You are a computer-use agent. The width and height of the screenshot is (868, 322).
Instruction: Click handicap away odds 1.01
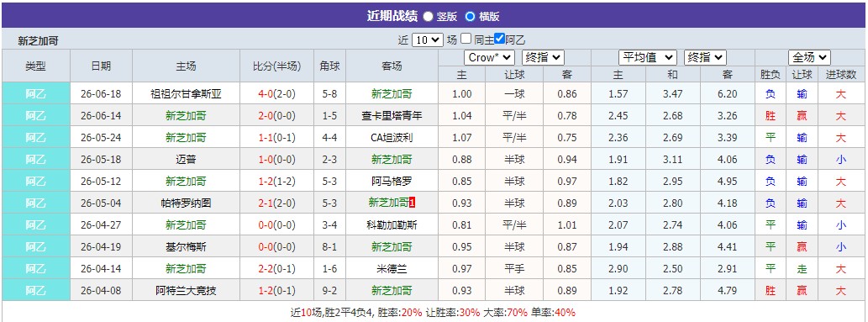point(567,225)
